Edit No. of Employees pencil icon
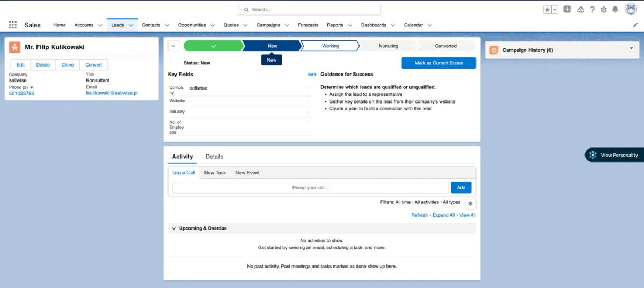Screen dimensions: 644x288 pos(308,122)
